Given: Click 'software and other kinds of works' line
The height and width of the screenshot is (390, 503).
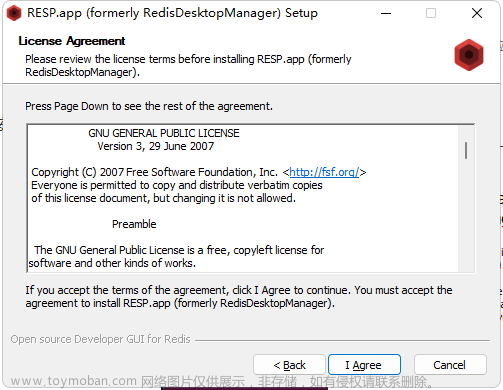Looking at the screenshot, I should [x=112, y=263].
